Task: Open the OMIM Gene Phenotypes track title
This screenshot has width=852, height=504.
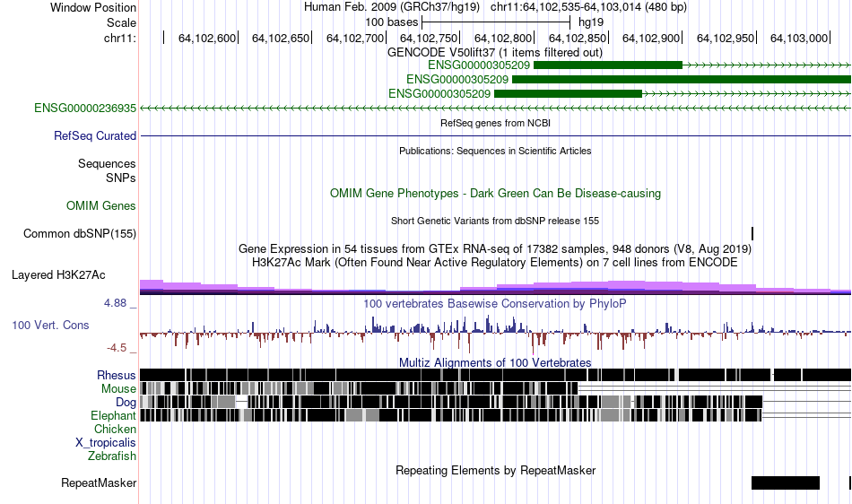Action: 495,194
